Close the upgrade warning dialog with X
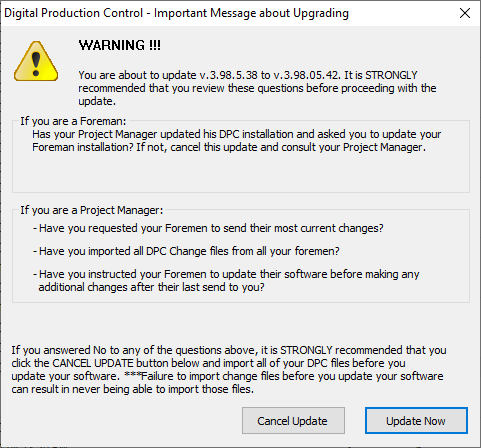Image resolution: width=481 pixels, height=448 pixels. click(x=465, y=13)
